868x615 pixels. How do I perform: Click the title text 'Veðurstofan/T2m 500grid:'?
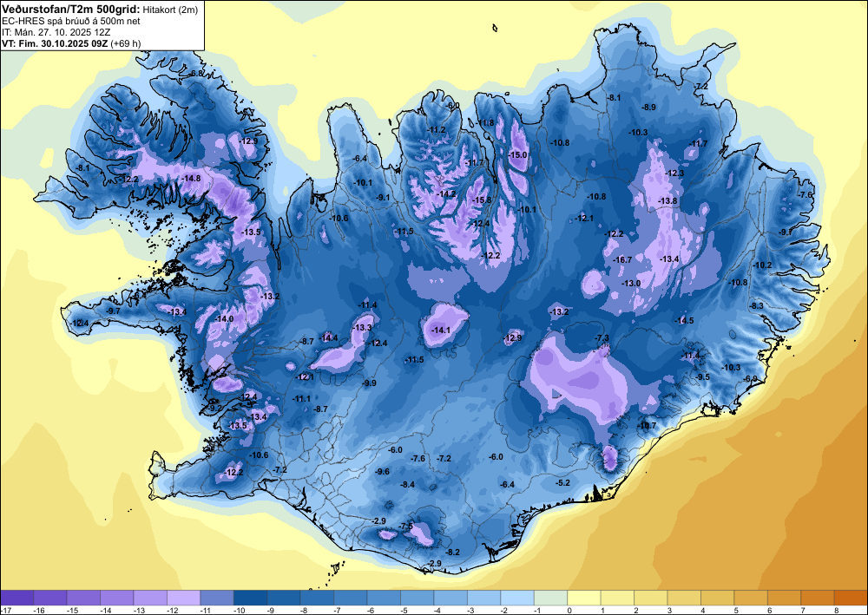point(71,9)
